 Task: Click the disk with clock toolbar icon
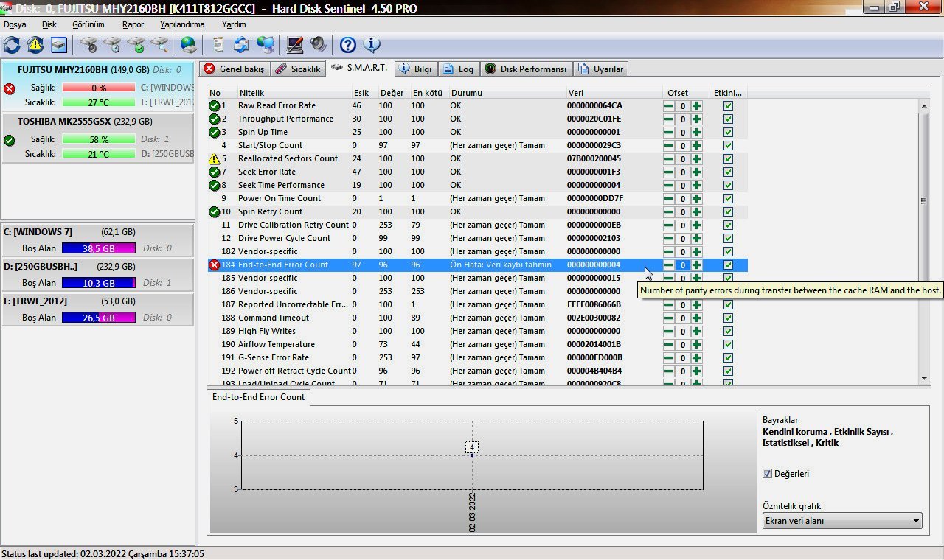coord(112,45)
